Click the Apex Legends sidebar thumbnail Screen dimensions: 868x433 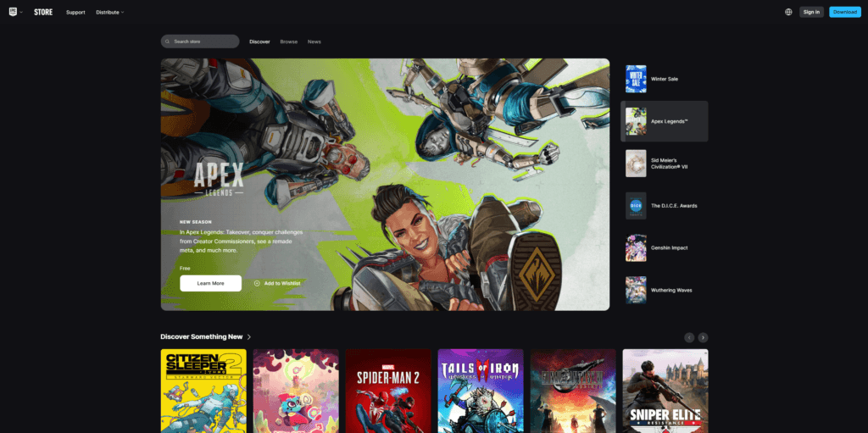(636, 121)
